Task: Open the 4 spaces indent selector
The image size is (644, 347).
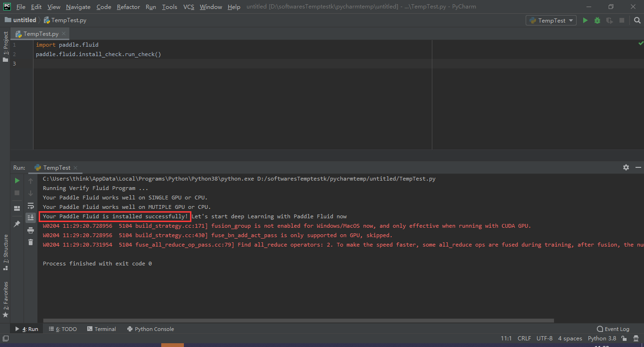Action: [570, 339]
